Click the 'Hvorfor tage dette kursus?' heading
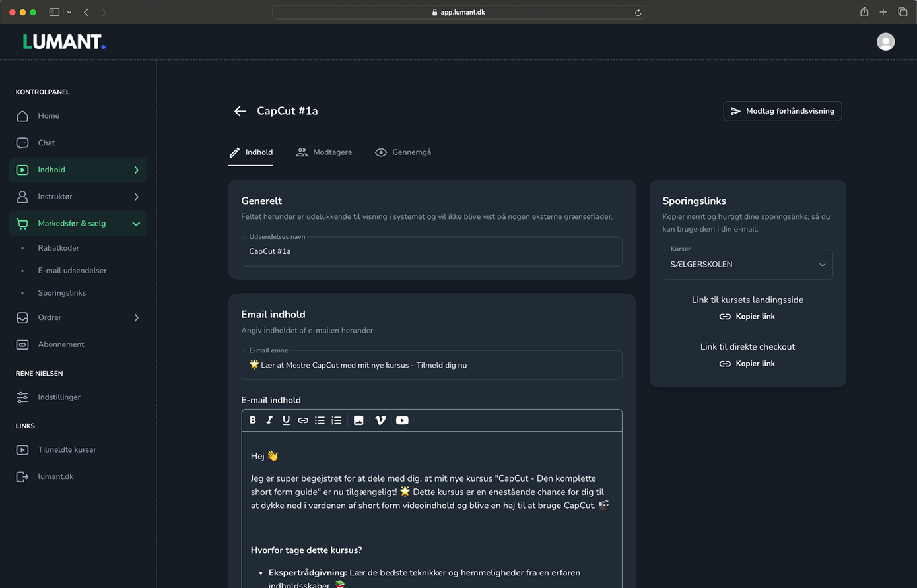This screenshot has width=917, height=588. click(306, 550)
